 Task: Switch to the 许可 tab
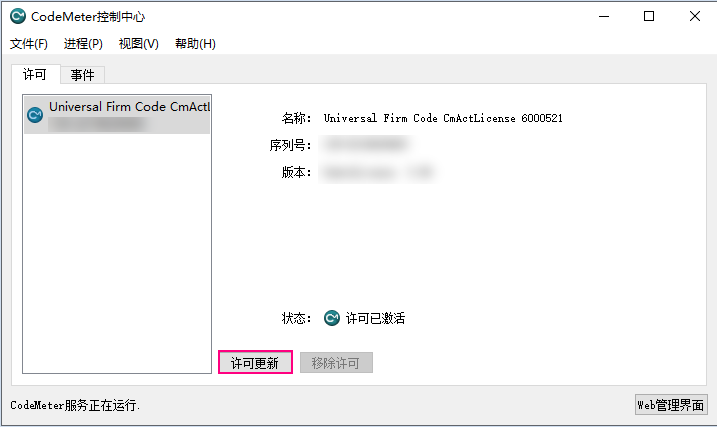point(36,74)
